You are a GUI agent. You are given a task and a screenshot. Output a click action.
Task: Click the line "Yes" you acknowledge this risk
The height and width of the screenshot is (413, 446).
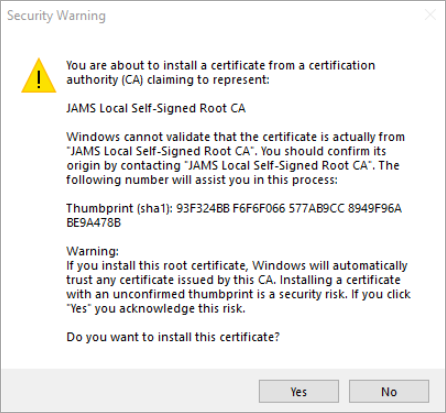click(156, 309)
